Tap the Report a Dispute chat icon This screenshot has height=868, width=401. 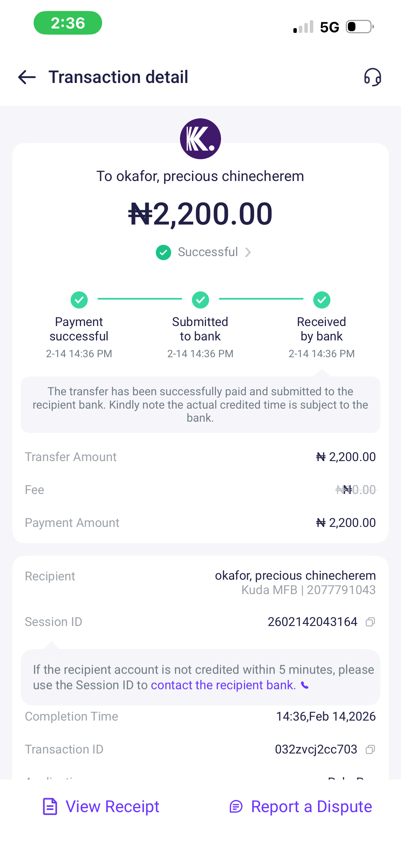pyautogui.click(x=236, y=807)
